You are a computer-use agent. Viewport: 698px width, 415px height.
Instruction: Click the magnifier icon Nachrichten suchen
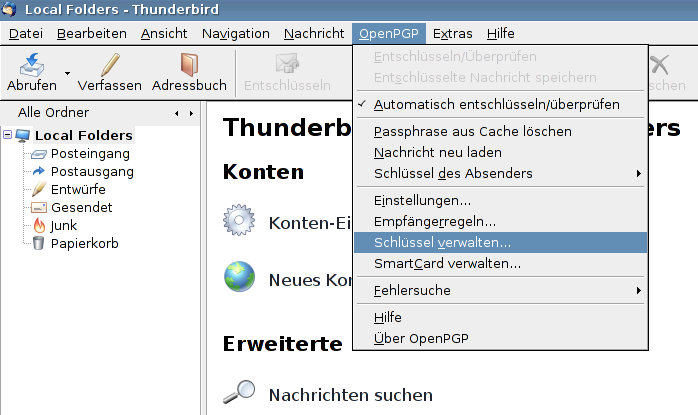pos(240,394)
